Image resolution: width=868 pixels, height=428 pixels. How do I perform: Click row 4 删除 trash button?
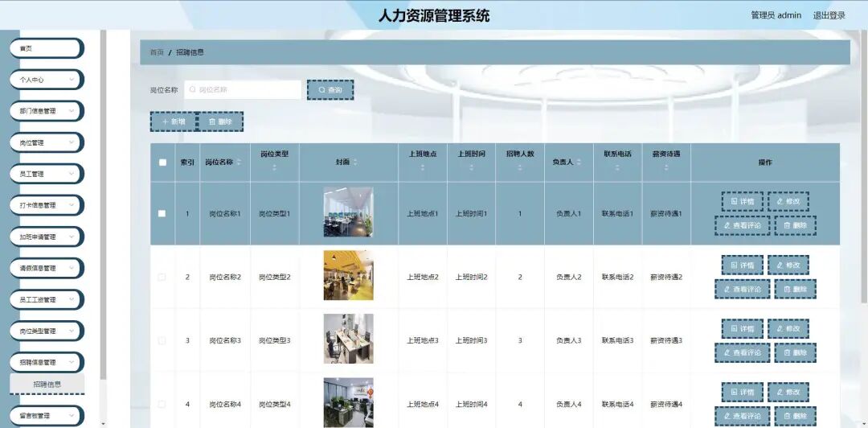[795, 416]
